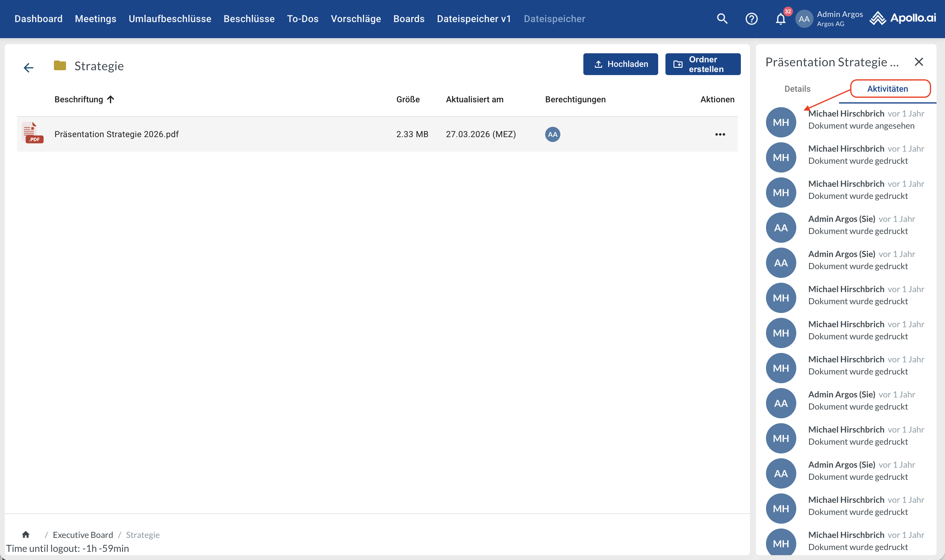Click the back arrow next to Strategie
The width and height of the screenshot is (945, 560).
click(x=29, y=68)
